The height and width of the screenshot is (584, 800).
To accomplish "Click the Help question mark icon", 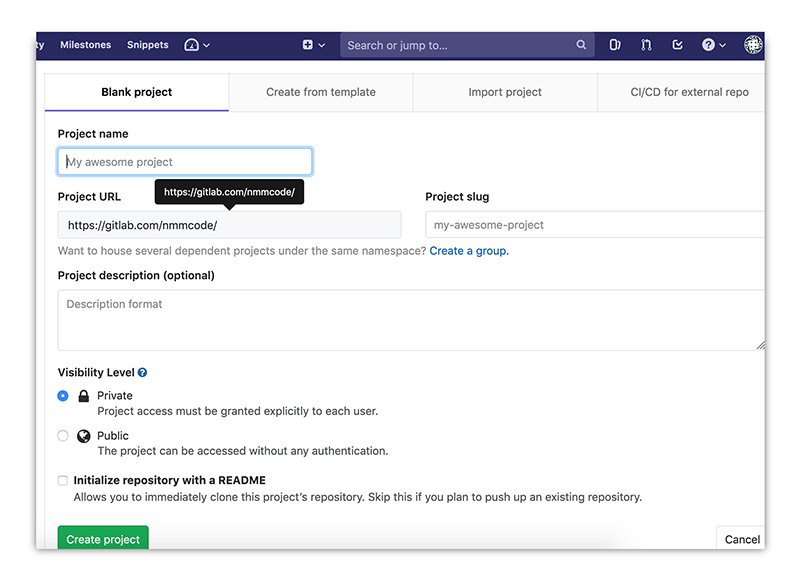I will point(708,45).
